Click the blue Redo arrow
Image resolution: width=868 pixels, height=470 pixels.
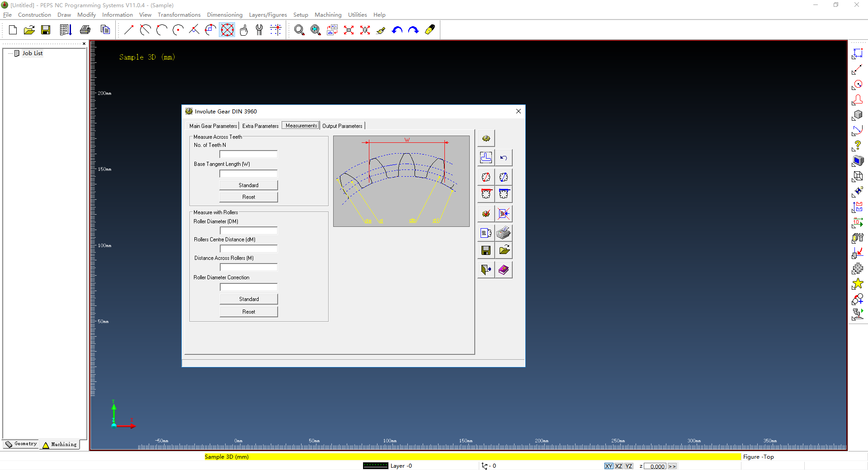pos(413,30)
